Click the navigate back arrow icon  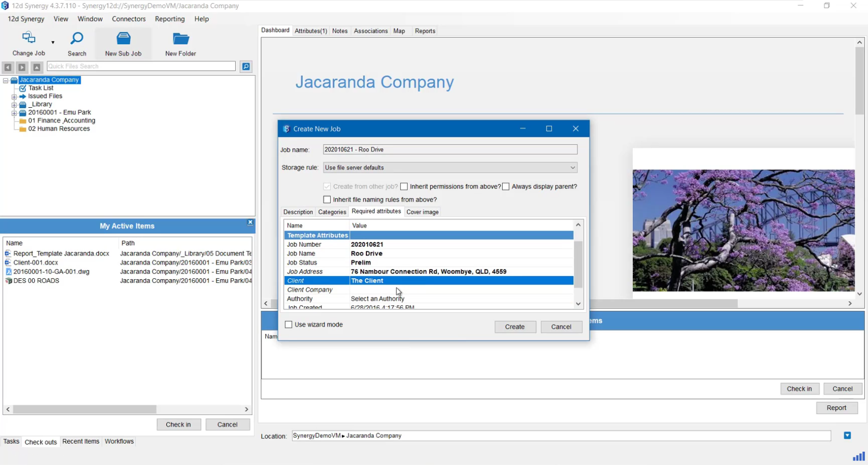[x=8, y=67]
